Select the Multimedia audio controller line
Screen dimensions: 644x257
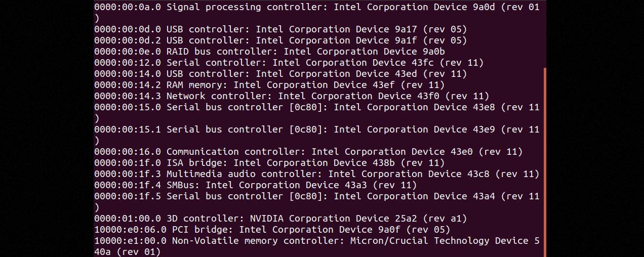click(317, 174)
